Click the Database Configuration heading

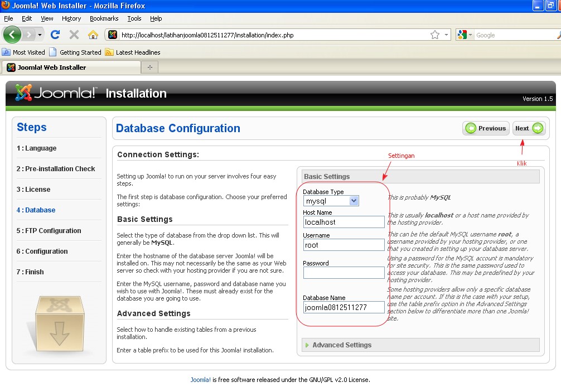(178, 128)
